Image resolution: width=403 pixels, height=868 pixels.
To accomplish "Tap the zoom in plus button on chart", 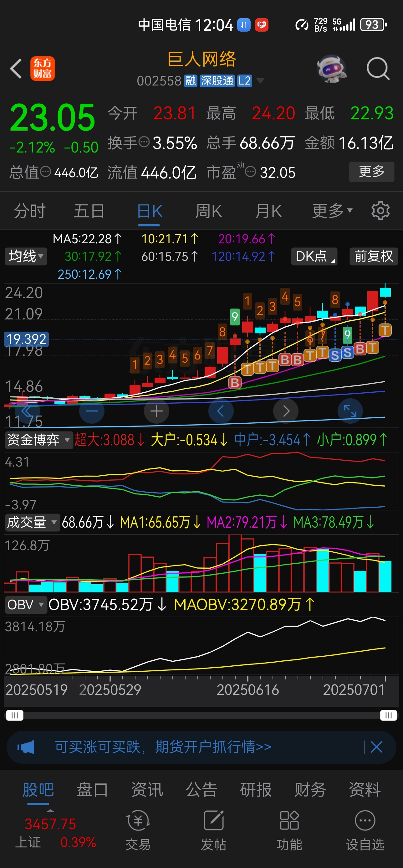I will pyautogui.click(x=156, y=411).
